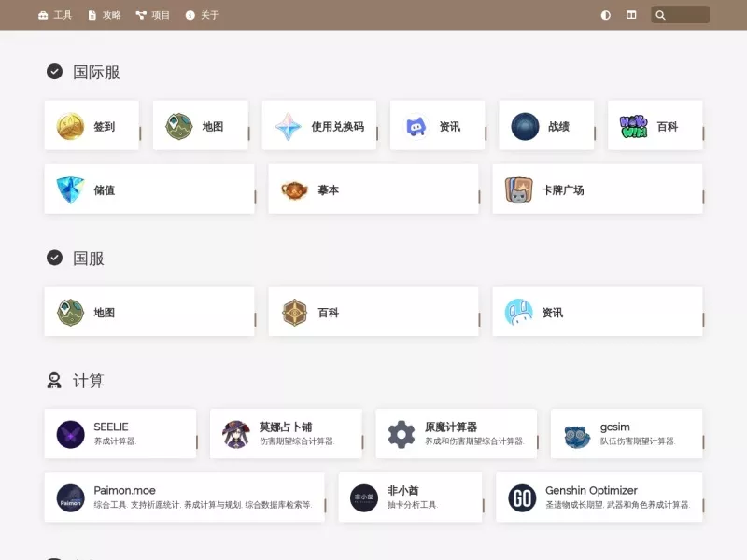
Task: Open the 签到 card label
Action: pos(105,127)
